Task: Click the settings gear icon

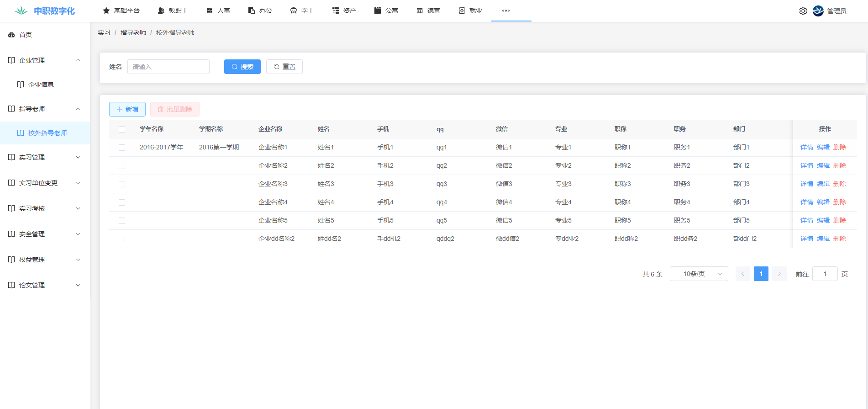Action: [803, 11]
